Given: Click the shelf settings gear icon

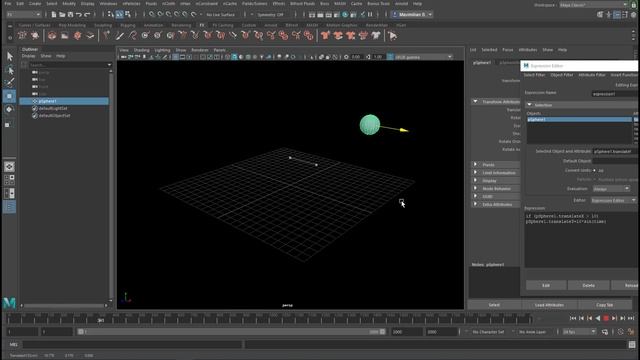Looking at the screenshot, I should [x=10, y=37].
